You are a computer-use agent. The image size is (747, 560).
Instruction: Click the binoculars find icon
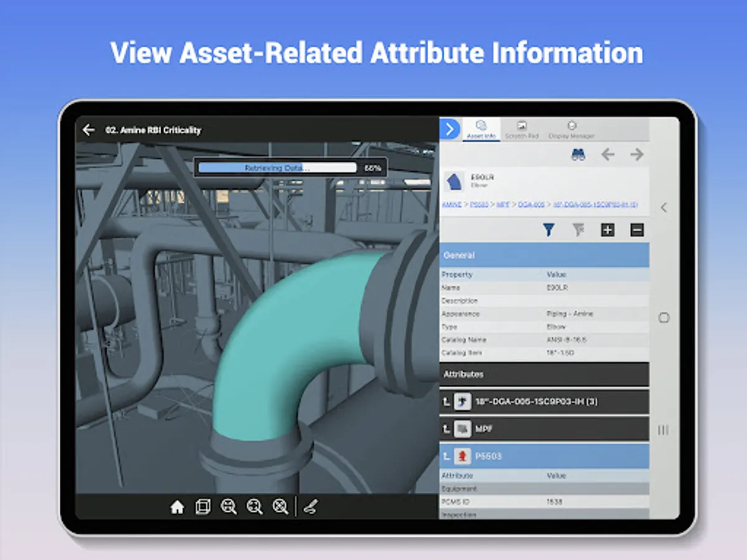[x=578, y=155]
